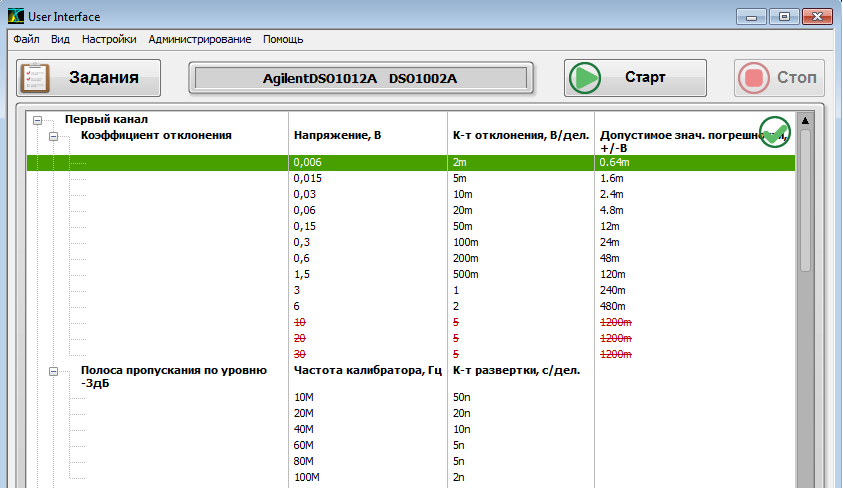This screenshot has height=488, width=843.
Task: Click the red stop icon for Стоп
Action: (756, 78)
